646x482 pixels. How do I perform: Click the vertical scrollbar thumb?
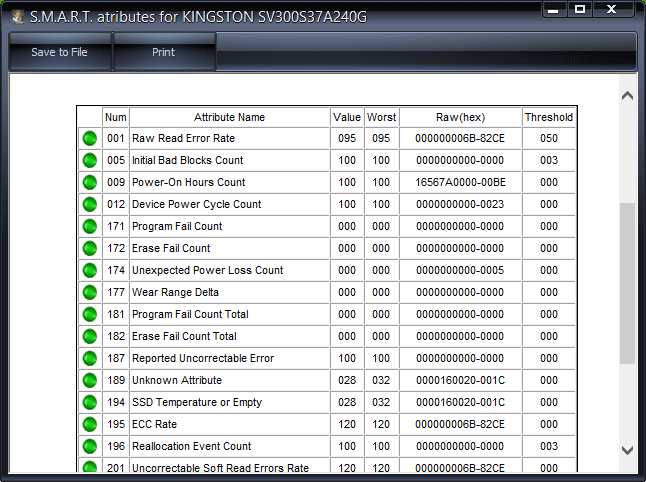[x=627, y=283]
